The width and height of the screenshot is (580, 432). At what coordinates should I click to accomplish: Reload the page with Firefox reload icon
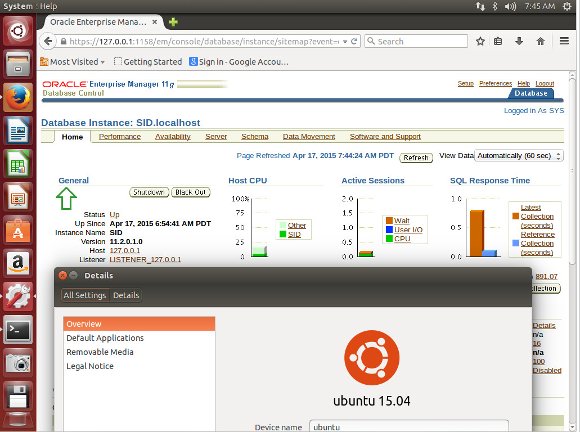click(354, 41)
